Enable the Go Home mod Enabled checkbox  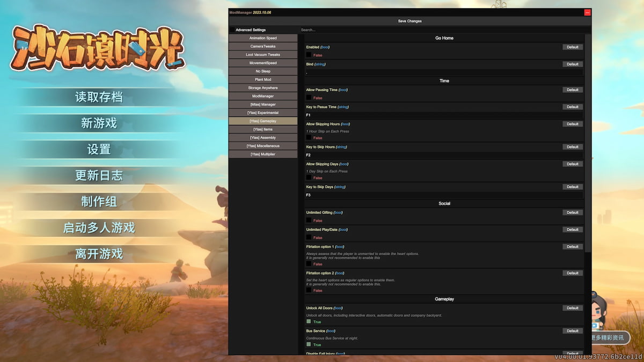[x=308, y=55]
